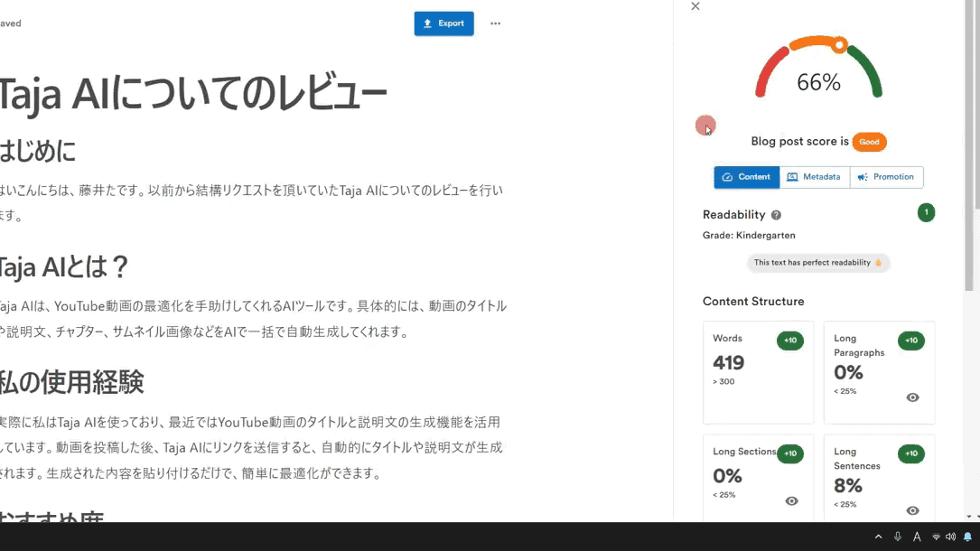The height and width of the screenshot is (551, 980).
Task: Click the Long Sentences +10 badge
Action: (911, 453)
